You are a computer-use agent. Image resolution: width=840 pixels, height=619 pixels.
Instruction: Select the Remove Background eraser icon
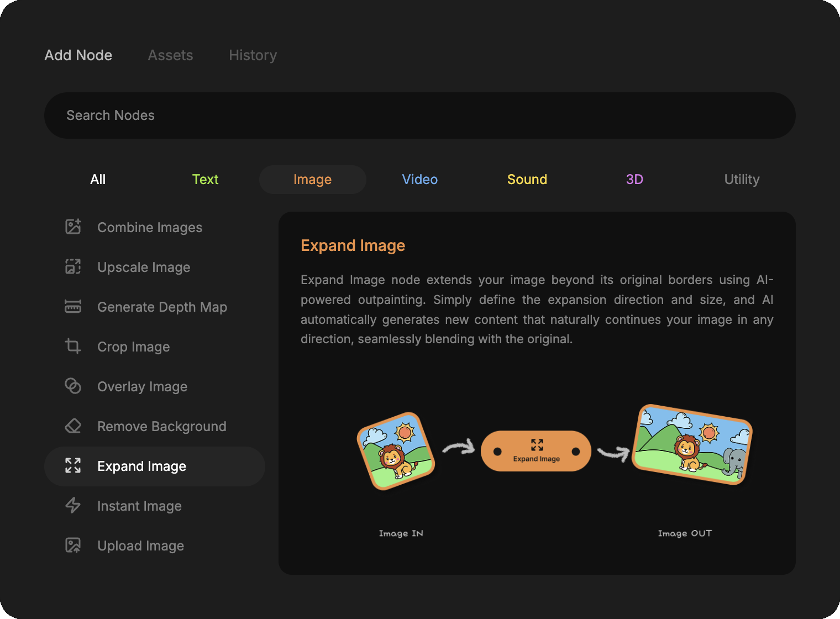click(73, 426)
